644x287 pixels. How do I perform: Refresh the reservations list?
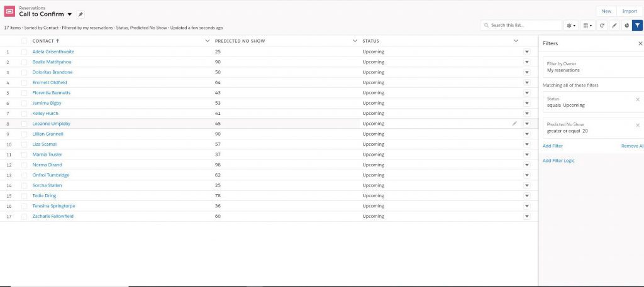[x=602, y=25]
